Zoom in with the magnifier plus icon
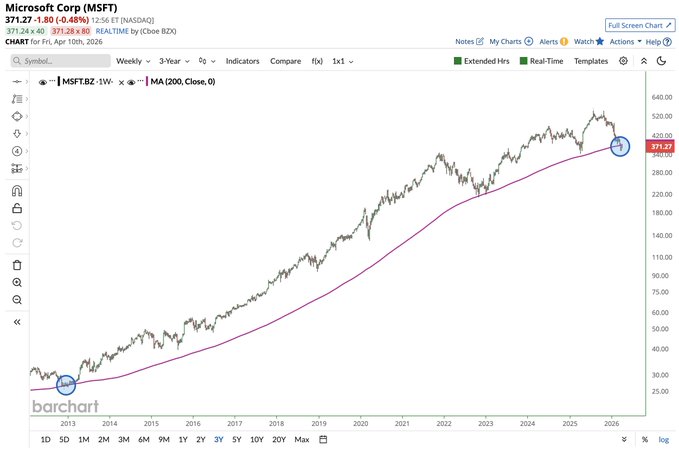The width and height of the screenshot is (679, 452). click(17, 283)
